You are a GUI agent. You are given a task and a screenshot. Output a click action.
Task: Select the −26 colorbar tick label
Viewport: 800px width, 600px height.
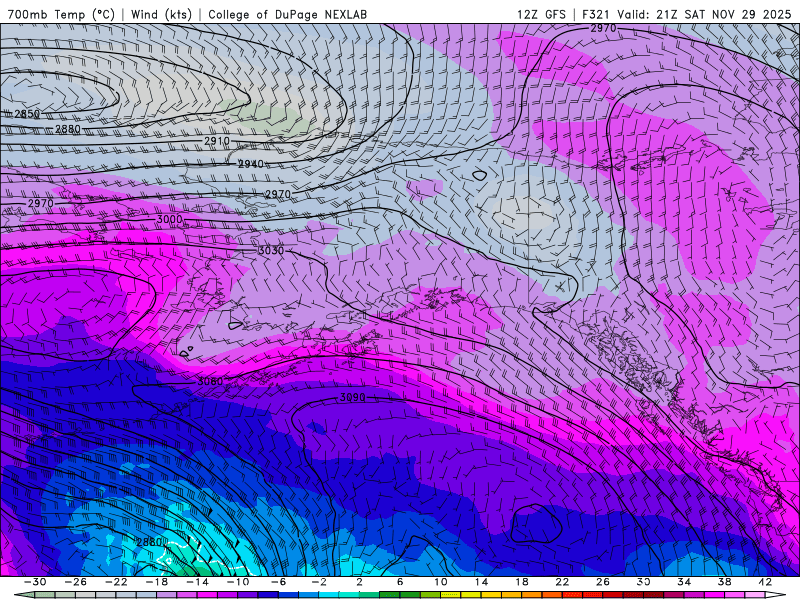[76, 582]
